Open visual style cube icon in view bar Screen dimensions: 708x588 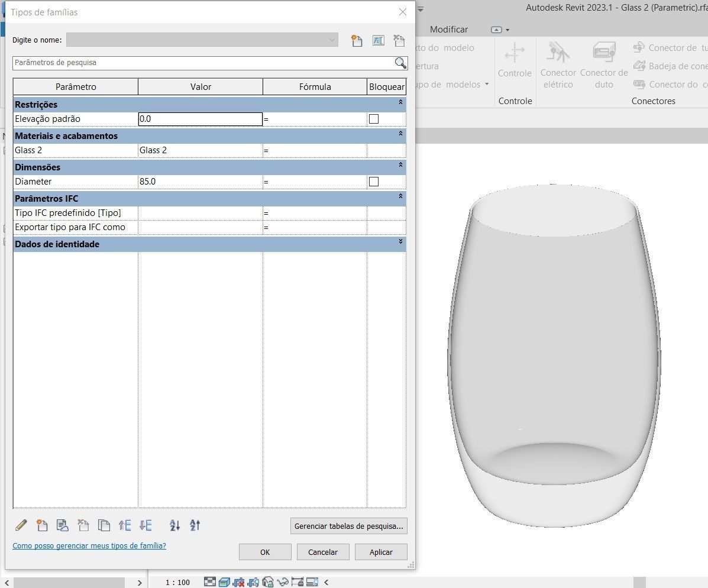tap(224, 582)
